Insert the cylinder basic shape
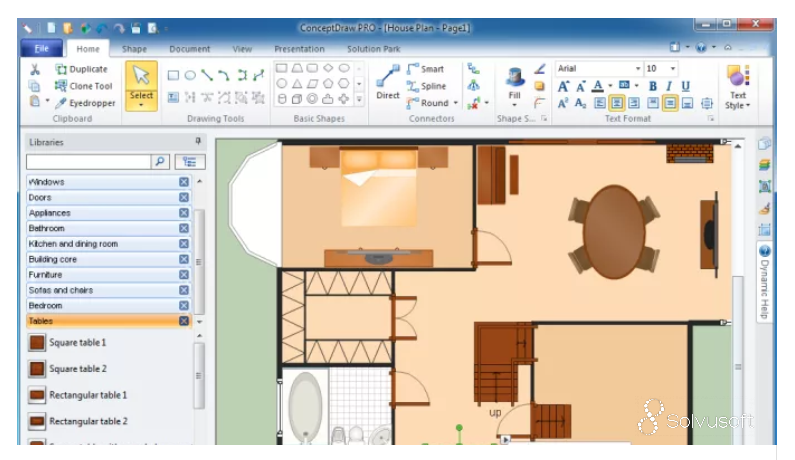 [x=282, y=99]
